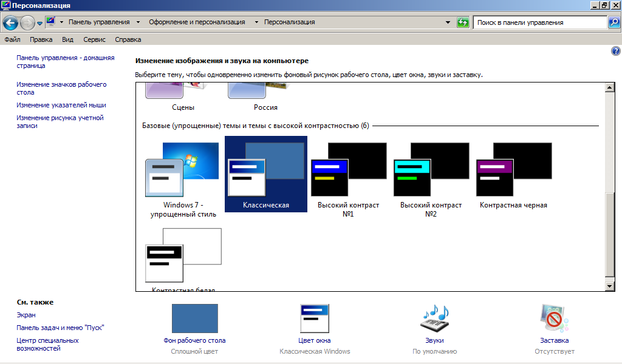Image resolution: width=622 pixels, height=364 pixels.
Task: Open Центр специальных возможностей link
Action: tap(47, 344)
